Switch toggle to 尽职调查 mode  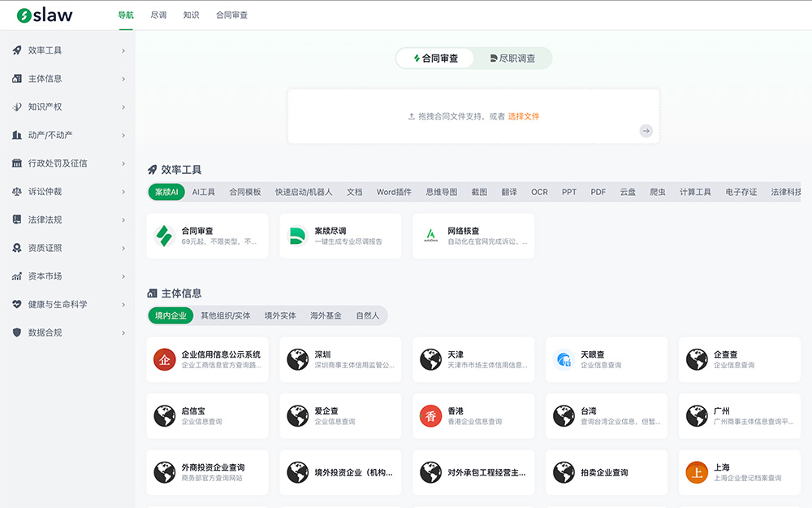point(512,59)
